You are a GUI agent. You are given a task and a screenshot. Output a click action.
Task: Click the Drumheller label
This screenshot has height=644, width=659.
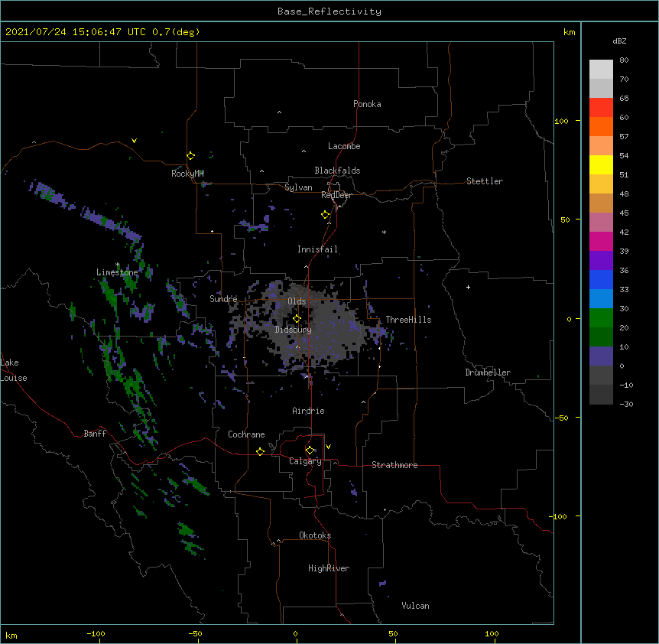click(488, 372)
